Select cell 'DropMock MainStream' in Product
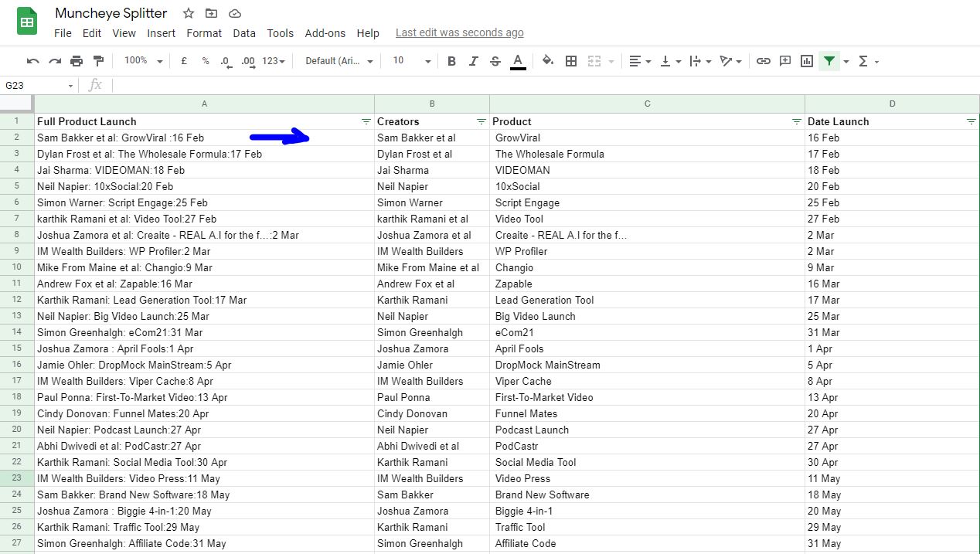Image resolution: width=980 pixels, height=554 pixels. pos(647,365)
